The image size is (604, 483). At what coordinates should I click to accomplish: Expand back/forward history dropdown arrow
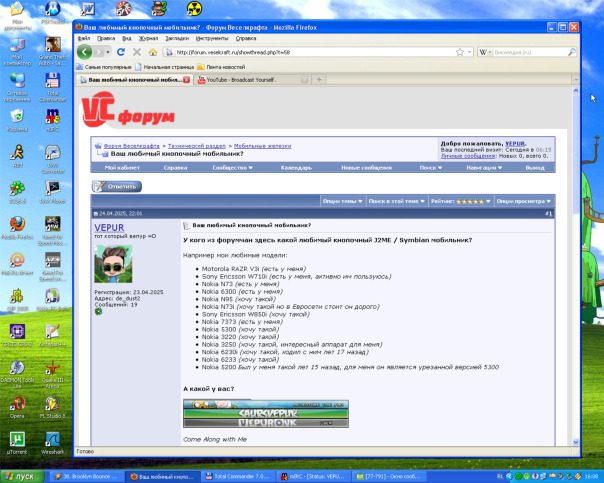coord(108,52)
